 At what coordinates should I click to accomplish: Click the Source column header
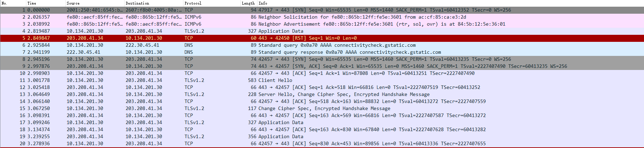click(x=94, y=3)
